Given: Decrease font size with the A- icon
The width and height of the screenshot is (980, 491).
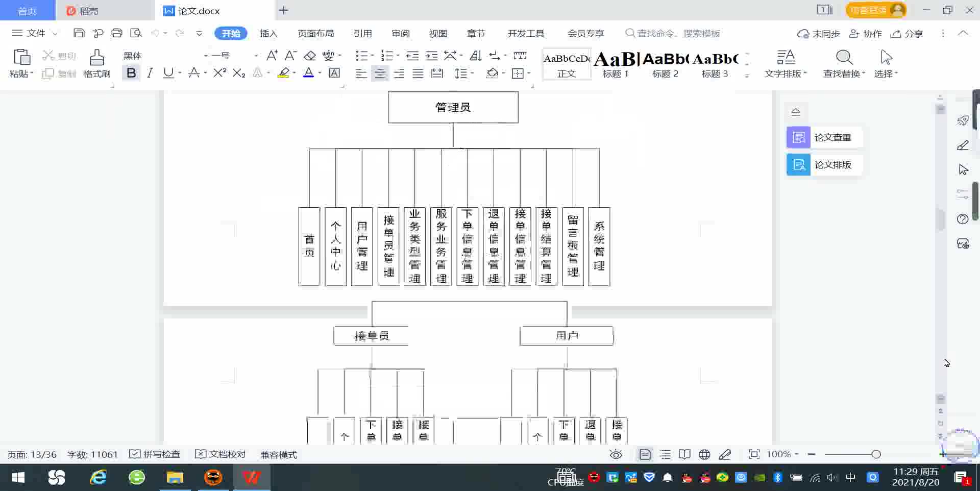Looking at the screenshot, I should (x=290, y=56).
